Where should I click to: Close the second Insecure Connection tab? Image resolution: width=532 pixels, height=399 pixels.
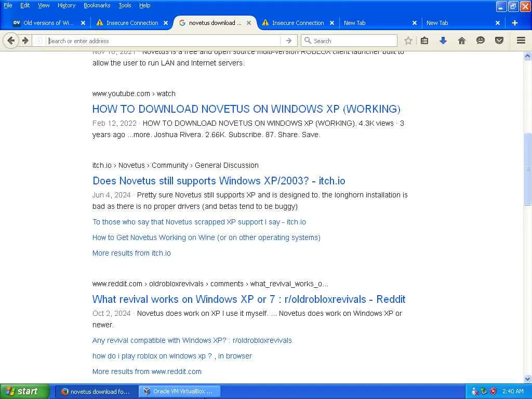[332, 23]
